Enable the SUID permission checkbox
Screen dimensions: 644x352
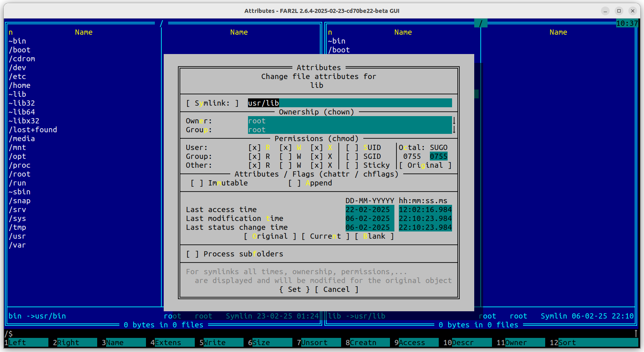click(x=352, y=148)
